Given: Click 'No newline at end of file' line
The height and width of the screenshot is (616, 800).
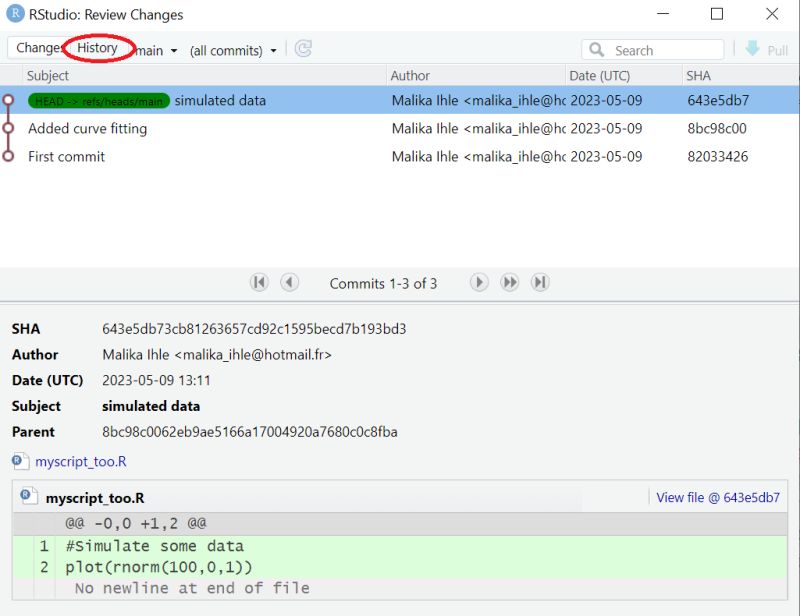Looking at the screenshot, I should tap(192, 588).
